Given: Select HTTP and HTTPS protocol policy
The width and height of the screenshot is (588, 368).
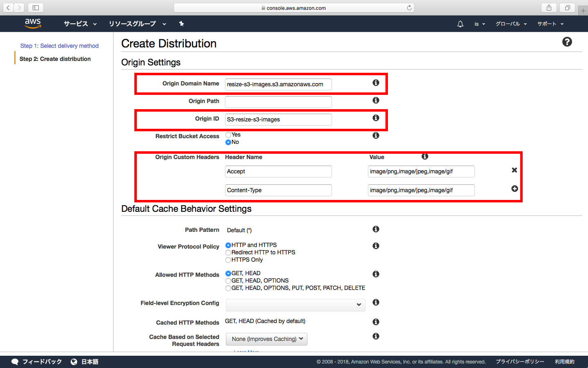Looking at the screenshot, I should pos(228,245).
